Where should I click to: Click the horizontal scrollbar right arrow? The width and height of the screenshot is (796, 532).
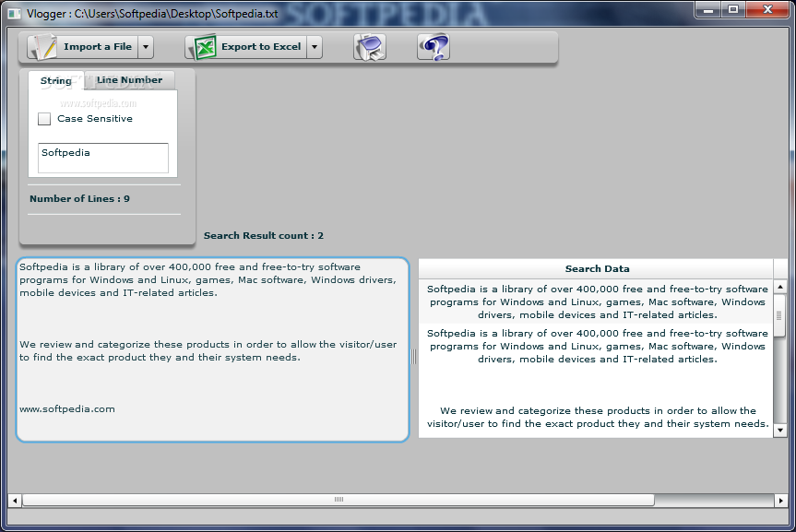tap(780, 501)
